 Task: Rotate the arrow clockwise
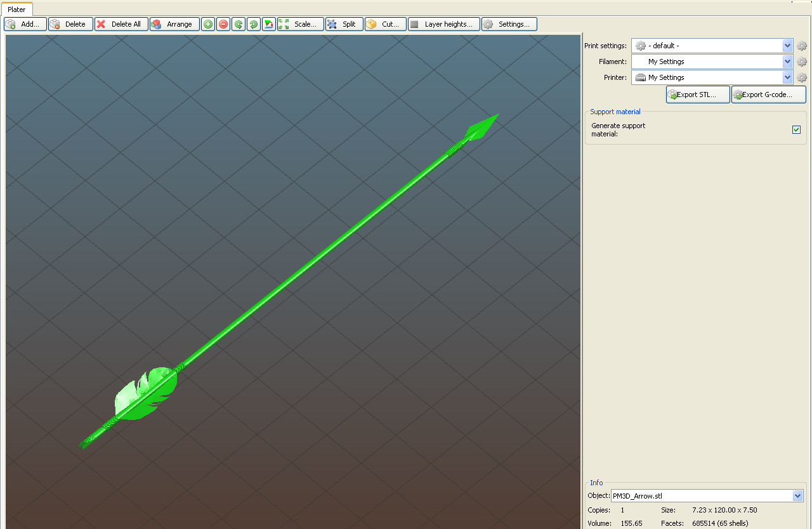(253, 23)
